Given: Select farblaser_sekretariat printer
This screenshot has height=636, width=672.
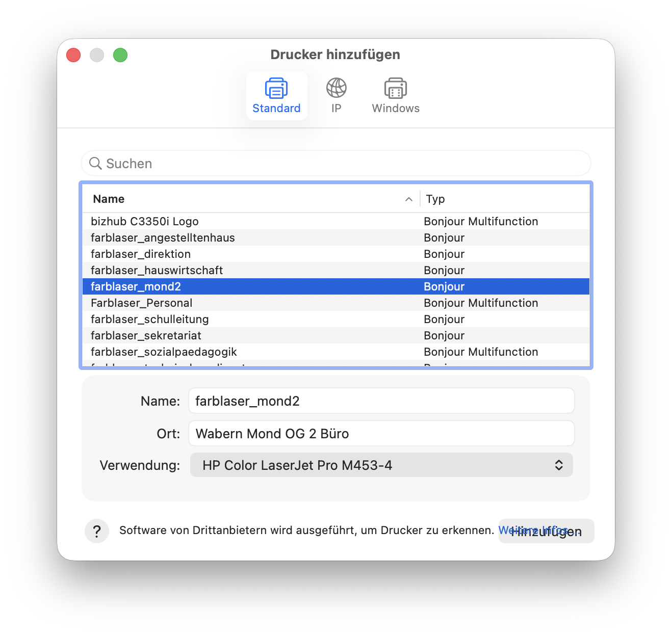Looking at the screenshot, I should [x=146, y=335].
